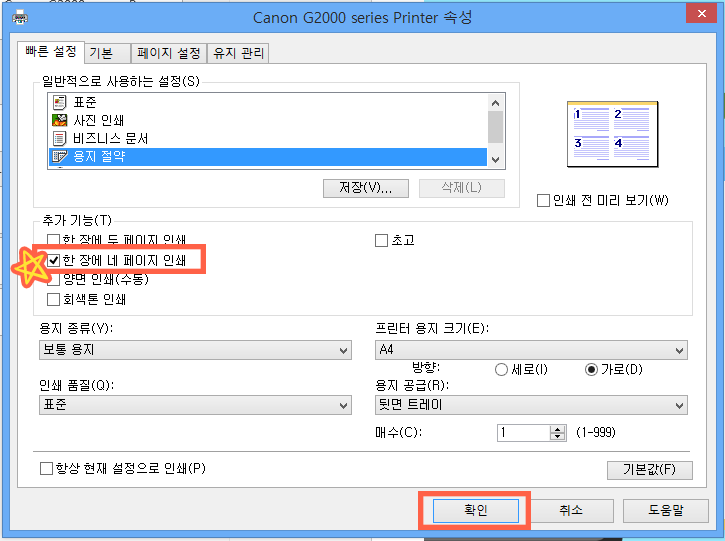The image size is (725, 541).
Task: Increase copies with 매수 up arrow
Action: tap(558, 429)
